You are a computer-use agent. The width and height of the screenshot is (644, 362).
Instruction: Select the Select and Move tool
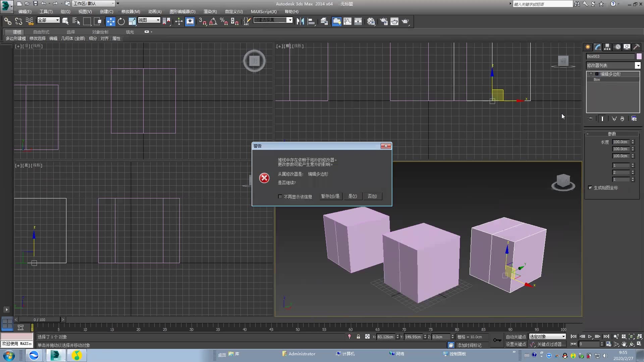coord(110,21)
